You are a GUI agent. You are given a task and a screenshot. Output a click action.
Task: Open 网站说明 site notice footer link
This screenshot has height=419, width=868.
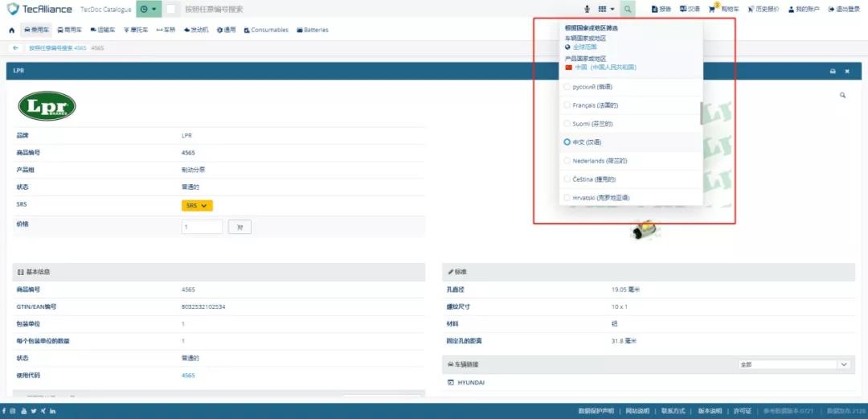637,411
